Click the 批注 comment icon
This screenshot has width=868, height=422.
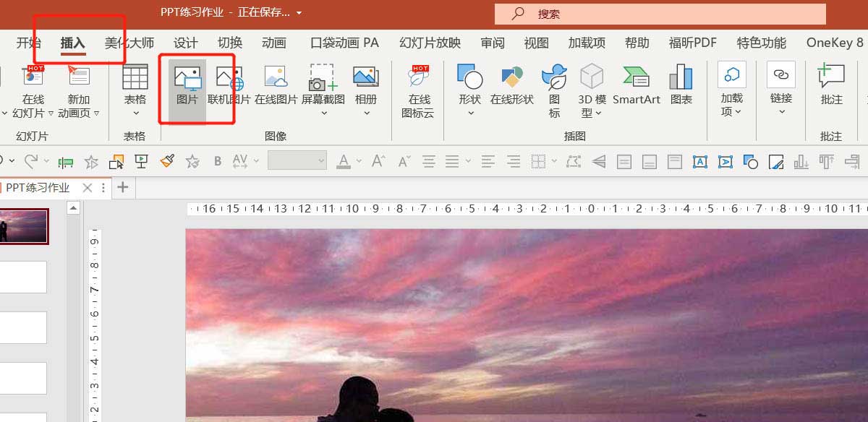831,77
